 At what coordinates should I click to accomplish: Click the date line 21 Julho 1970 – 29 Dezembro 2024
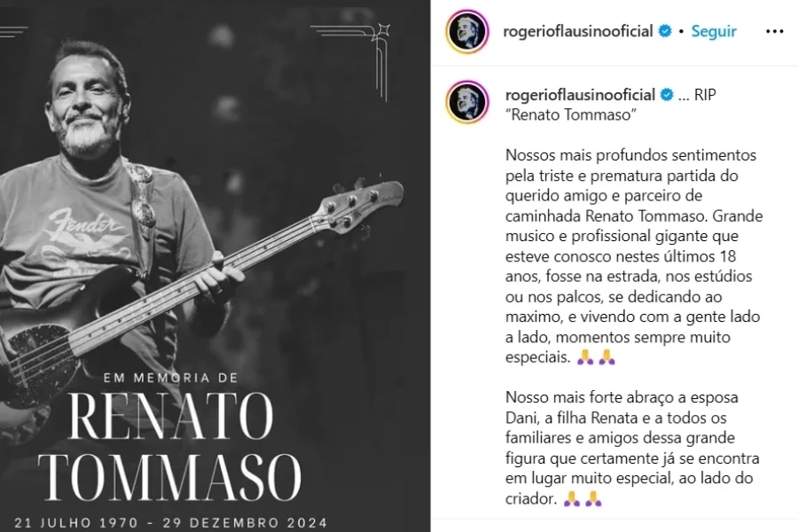171,522
